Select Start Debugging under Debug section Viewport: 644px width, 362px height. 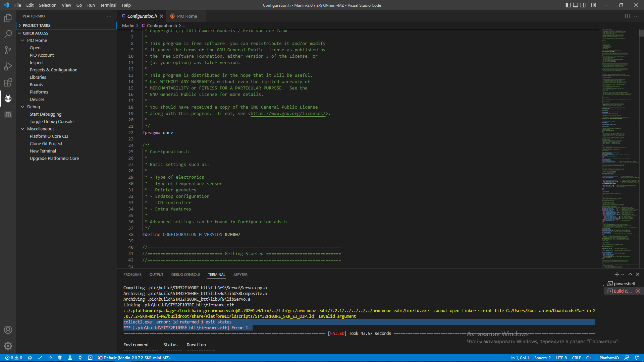tap(46, 114)
